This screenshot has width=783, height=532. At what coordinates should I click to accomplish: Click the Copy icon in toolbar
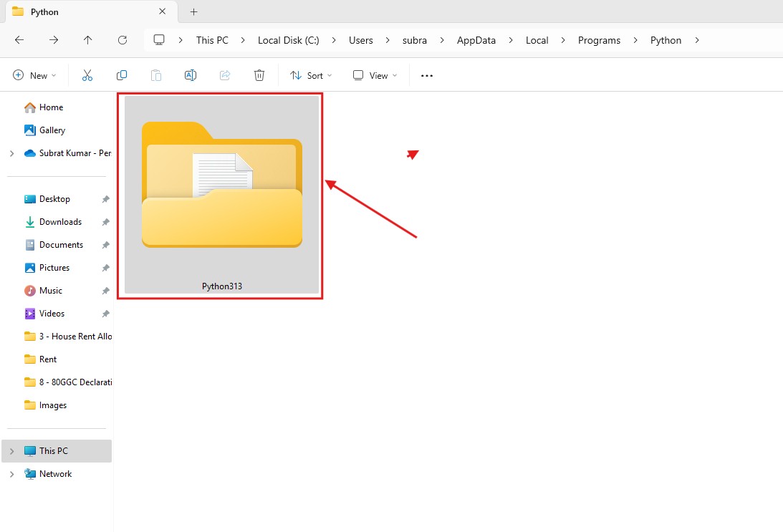122,75
